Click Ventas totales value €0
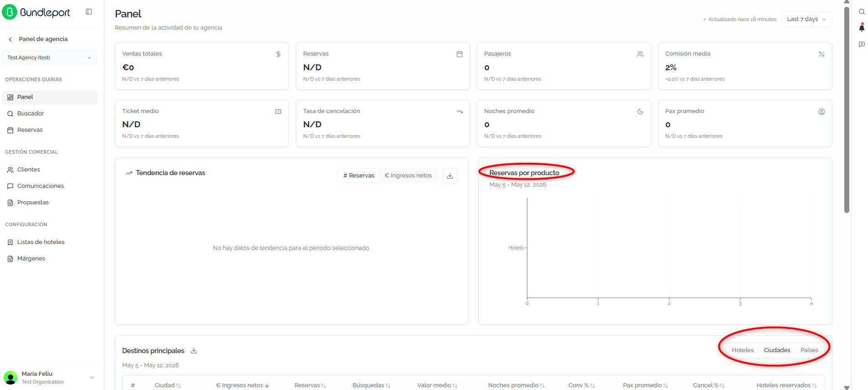 click(x=128, y=68)
